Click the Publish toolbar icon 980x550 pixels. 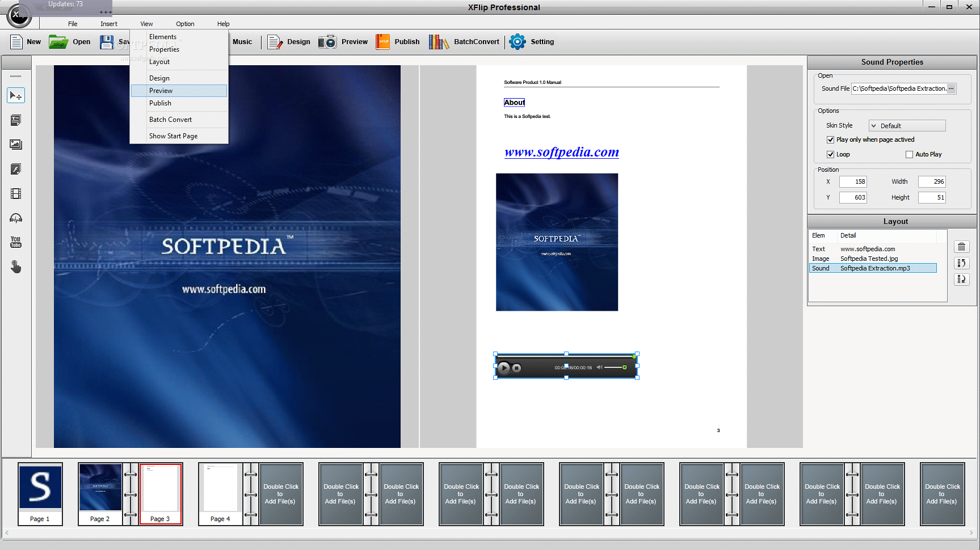coord(383,42)
